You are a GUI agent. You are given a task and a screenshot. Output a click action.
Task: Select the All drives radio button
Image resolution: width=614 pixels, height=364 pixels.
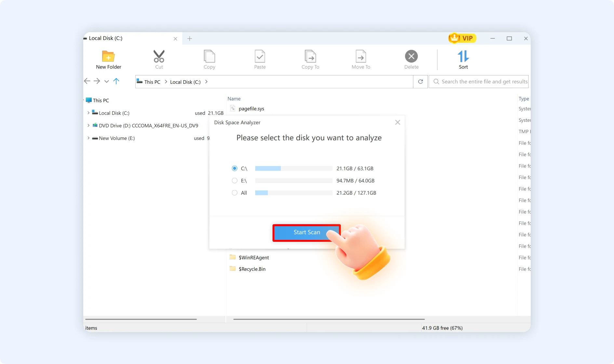tap(234, 193)
